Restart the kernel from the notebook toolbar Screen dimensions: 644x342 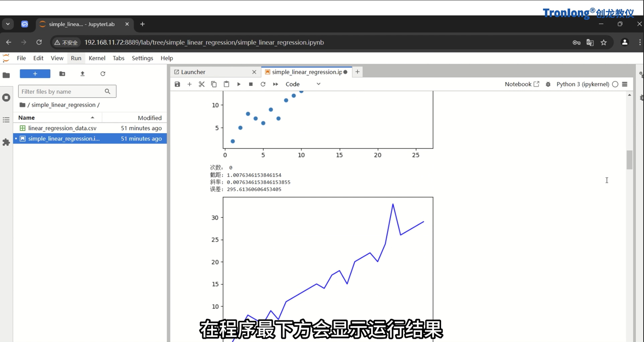point(263,84)
